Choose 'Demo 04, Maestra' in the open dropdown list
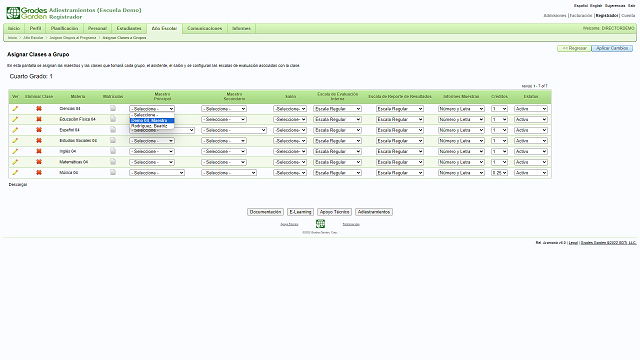Viewport: 640px width, 360px height. tap(152, 120)
